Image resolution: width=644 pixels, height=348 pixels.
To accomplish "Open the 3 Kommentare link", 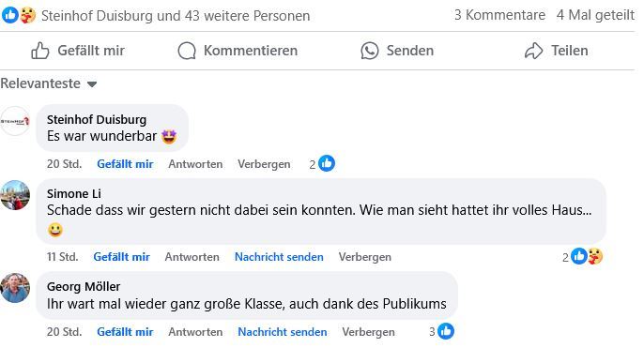I will tap(499, 15).
